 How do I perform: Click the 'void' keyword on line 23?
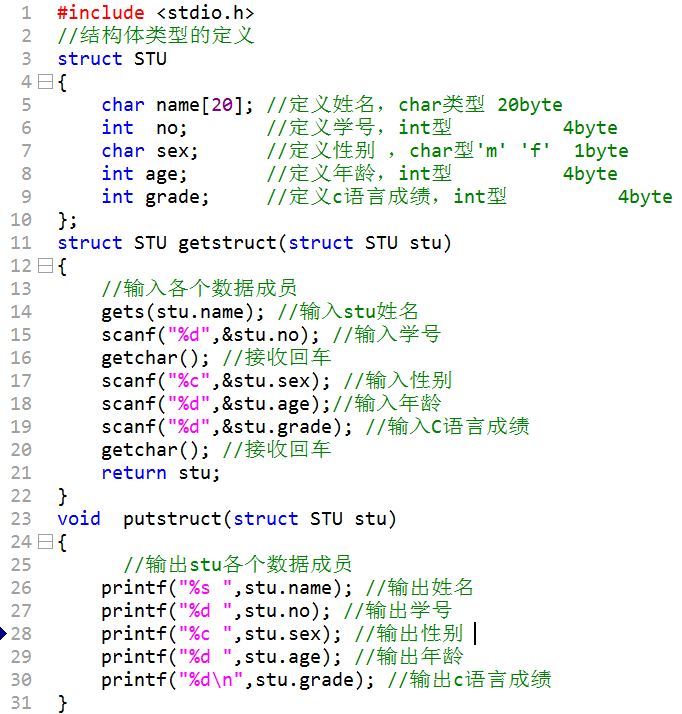pyautogui.click(x=79, y=519)
